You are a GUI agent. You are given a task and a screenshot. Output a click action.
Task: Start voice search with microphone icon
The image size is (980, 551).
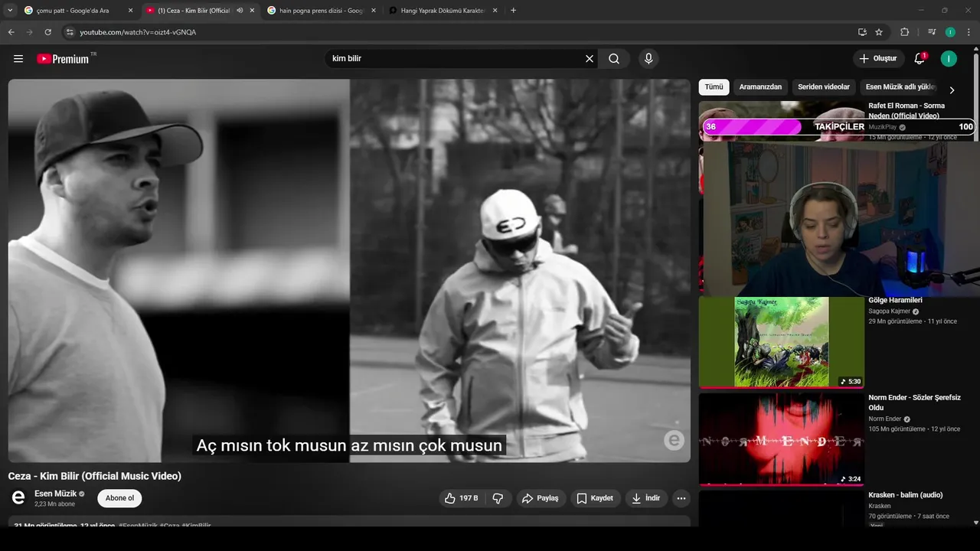pyautogui.click(x=648, y=59)
